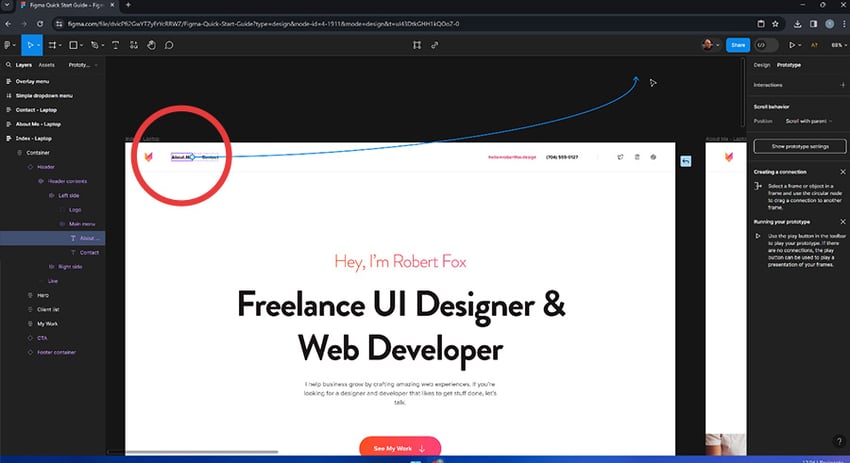850x463 pixels.
Task: Click the Present play button
Action: [791, 45]
